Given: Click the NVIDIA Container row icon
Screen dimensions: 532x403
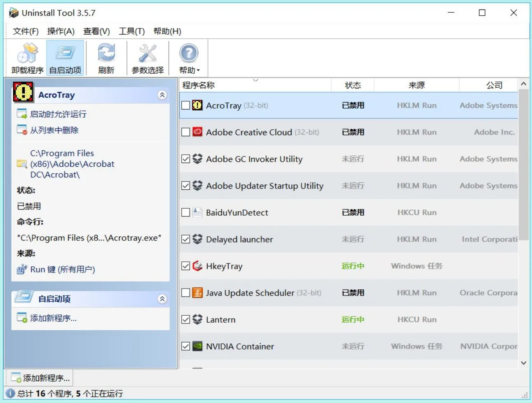Looking at the screenshot, I should click(x=197, y=346).
